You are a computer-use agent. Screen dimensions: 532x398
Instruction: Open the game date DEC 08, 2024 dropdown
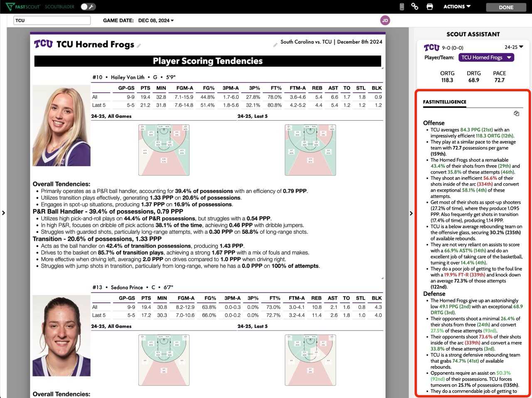(x=156, y=20)
